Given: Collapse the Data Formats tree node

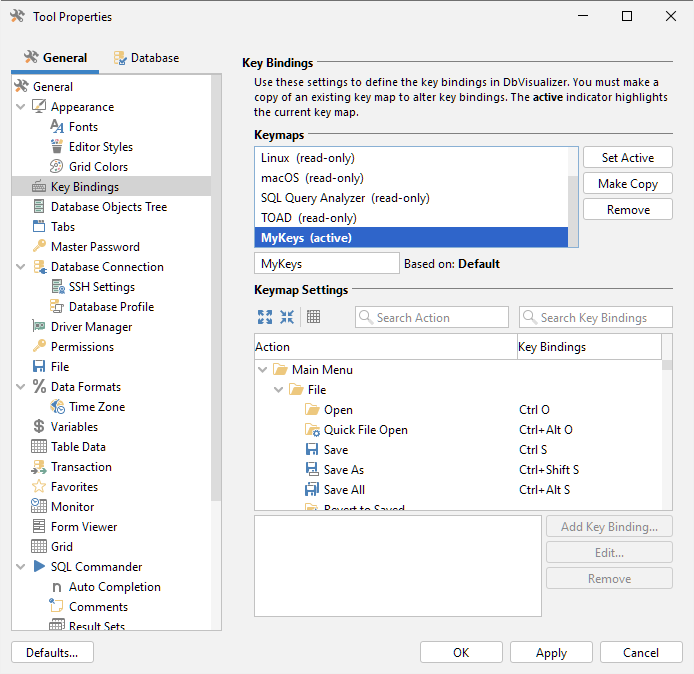Looking at the screenshot, I should pos(20,387).
